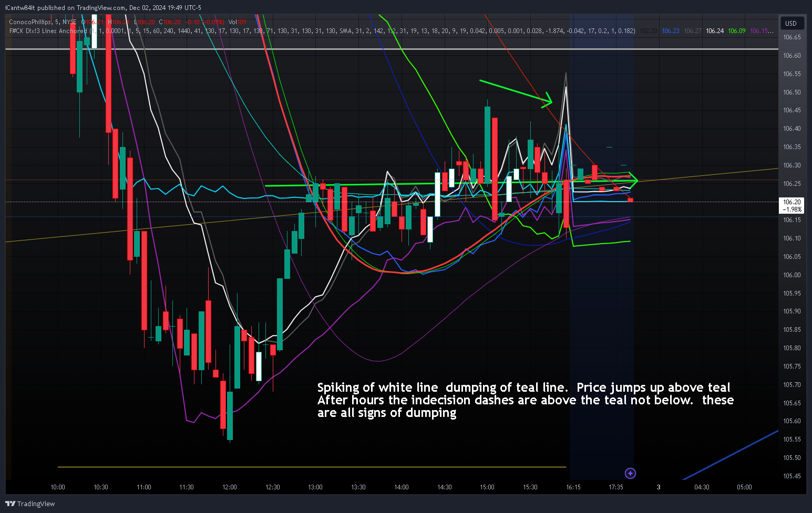Click the 106.00 price axis label
The height and width of the screenshot is (513, 812).
(x=792, y=275)
